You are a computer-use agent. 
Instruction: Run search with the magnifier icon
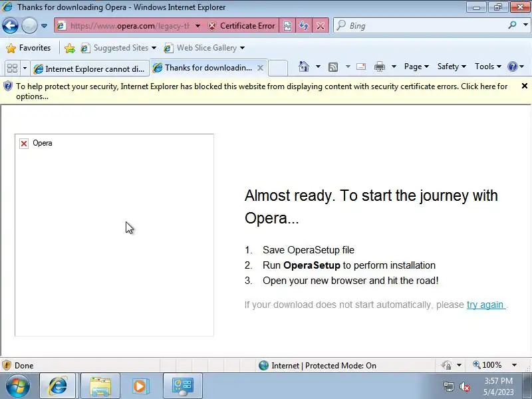512,25
